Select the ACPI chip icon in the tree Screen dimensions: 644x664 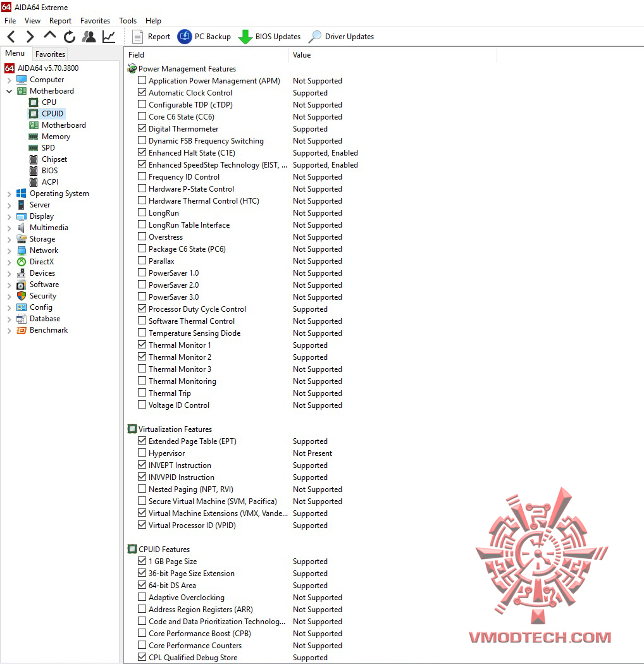point(34,182)
